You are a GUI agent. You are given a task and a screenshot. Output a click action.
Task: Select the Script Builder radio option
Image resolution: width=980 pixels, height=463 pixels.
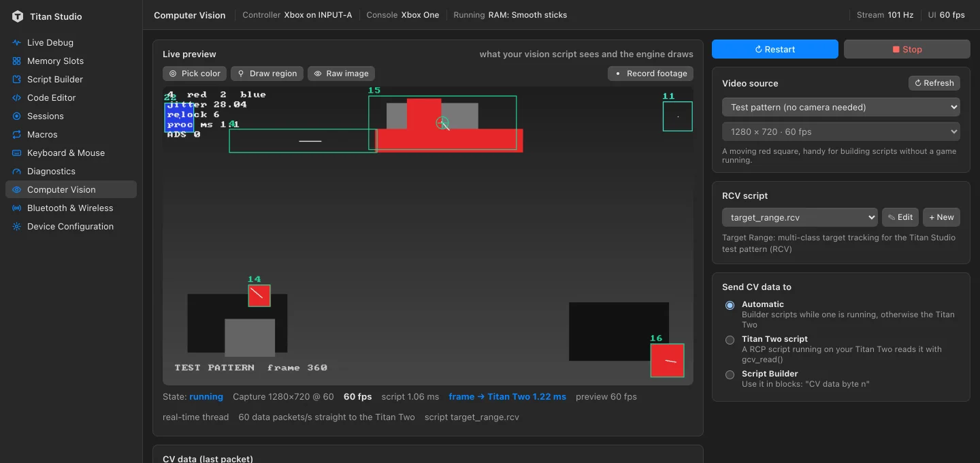(730, 374)
